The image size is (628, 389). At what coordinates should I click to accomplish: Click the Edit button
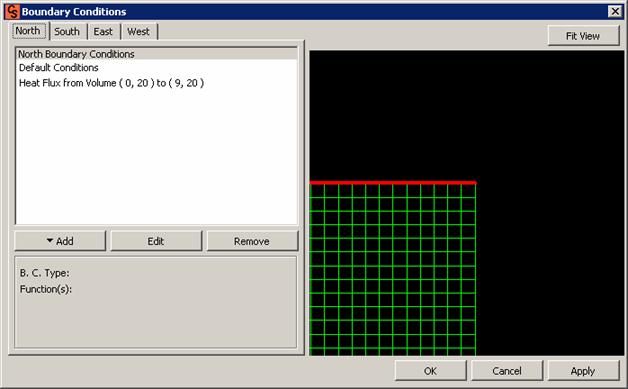(x=156, y=241)
